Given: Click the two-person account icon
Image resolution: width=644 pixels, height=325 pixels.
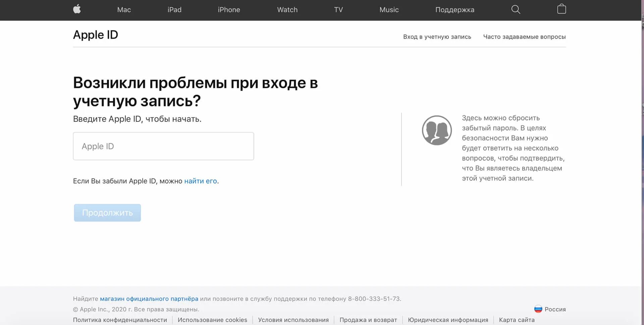Looking at the screenshot, I should [x=437, y=130].
